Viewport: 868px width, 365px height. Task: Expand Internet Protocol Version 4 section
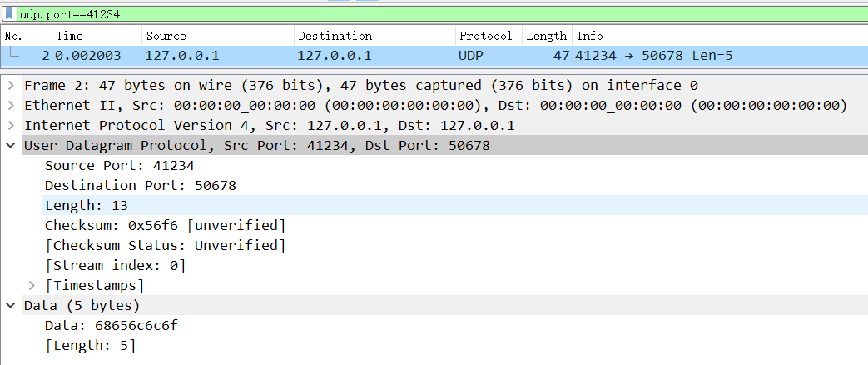tap(10, 125)
